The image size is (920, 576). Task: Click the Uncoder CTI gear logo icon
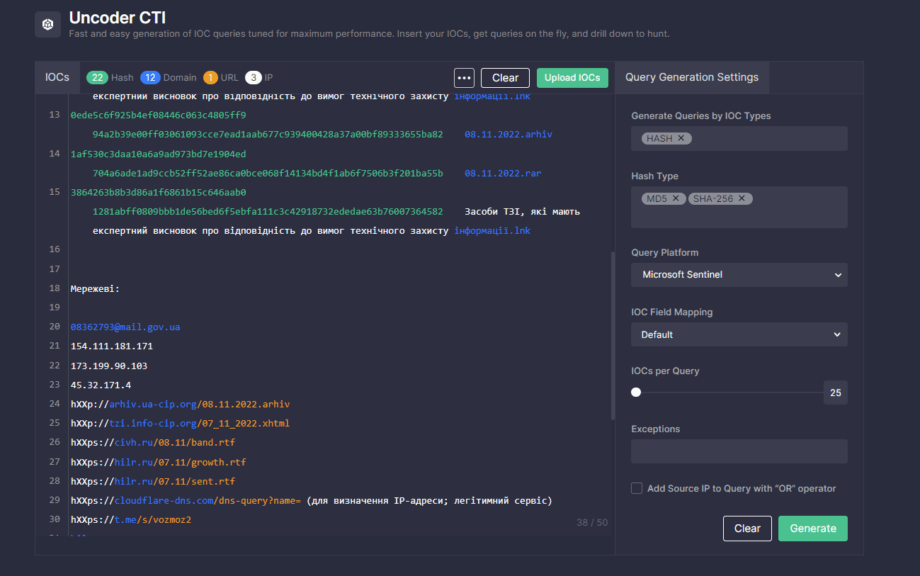pos(47,23)
